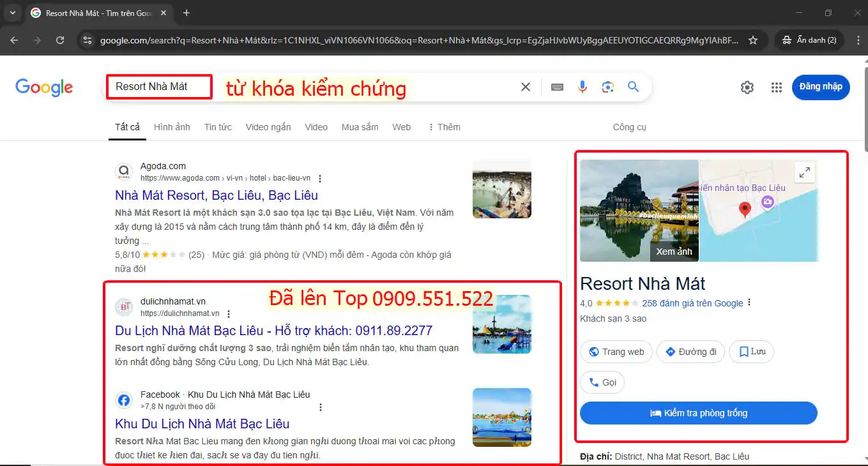Image resolution: width=868 pixels, height=466 pixels.
Task: Open the Nhà Mát Resort, Bạc Liêu Agoda result
Action: point(217,195)
